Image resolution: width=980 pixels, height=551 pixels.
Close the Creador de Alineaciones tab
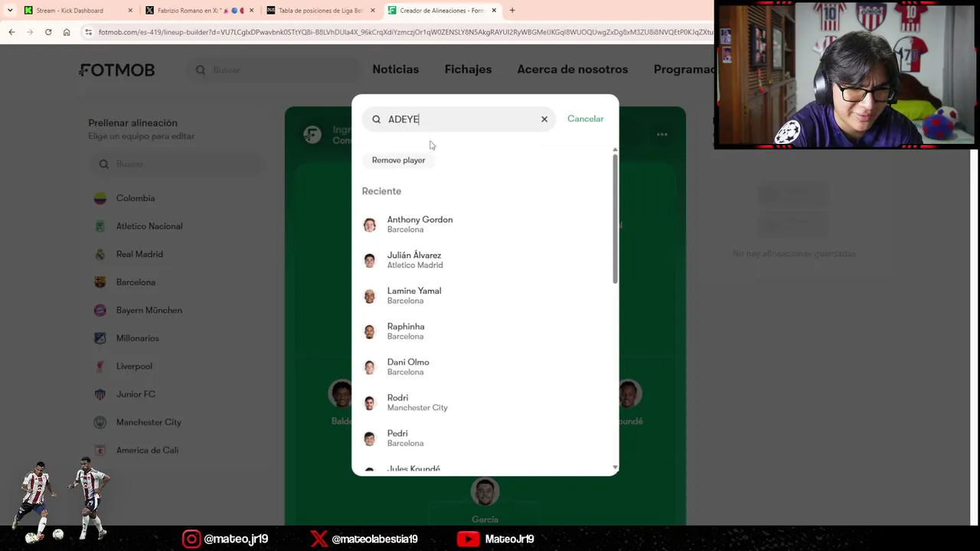tap(494, 11)
